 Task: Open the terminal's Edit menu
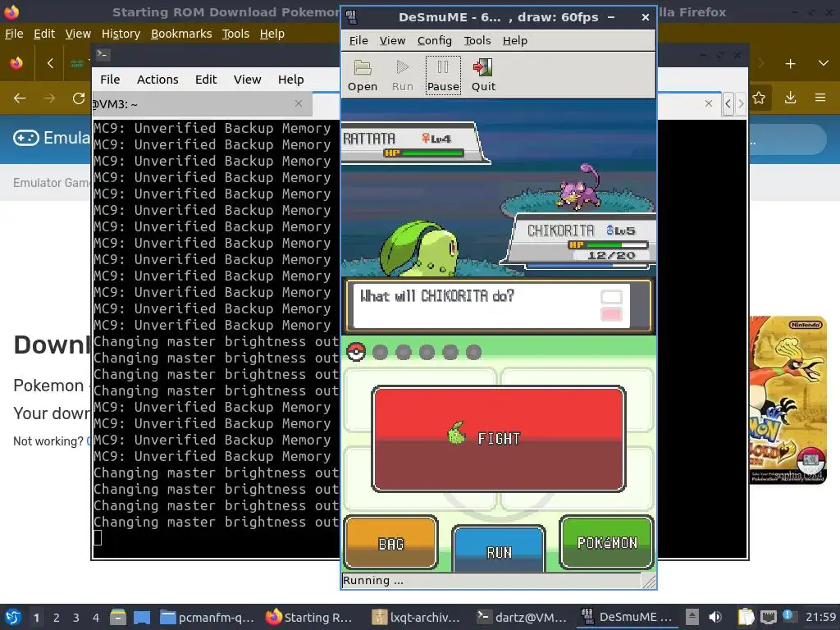(206, 80)
